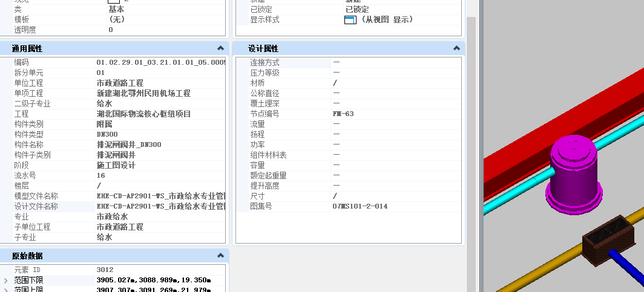
Task: Click the 显示样式 view display icon
Action: 350,20
